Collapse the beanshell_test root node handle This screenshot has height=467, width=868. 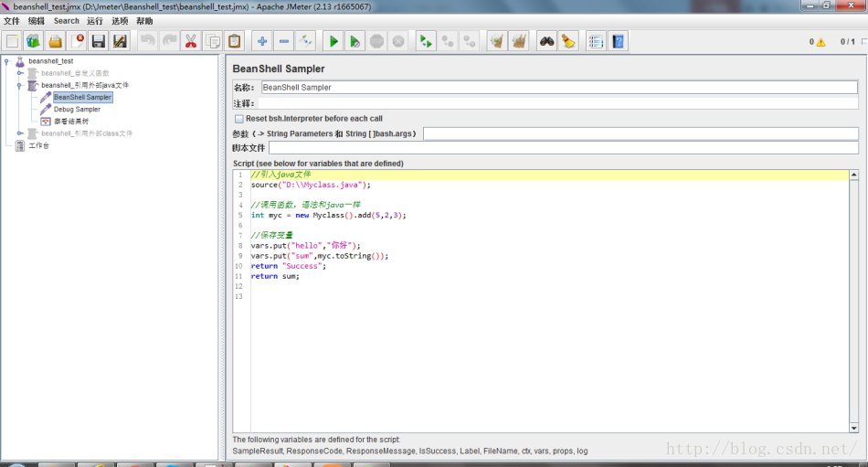6,61
